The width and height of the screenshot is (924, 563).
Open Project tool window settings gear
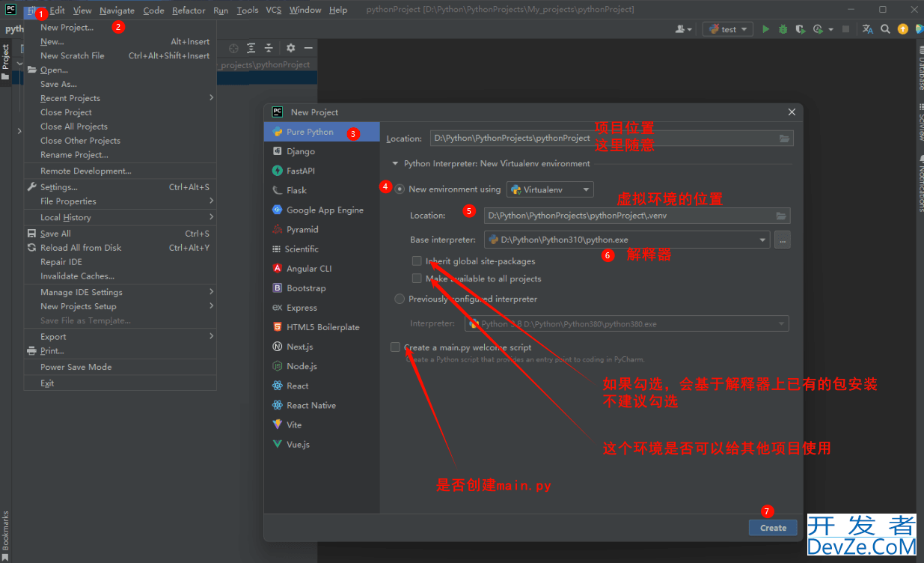click(x=290, y=48)
